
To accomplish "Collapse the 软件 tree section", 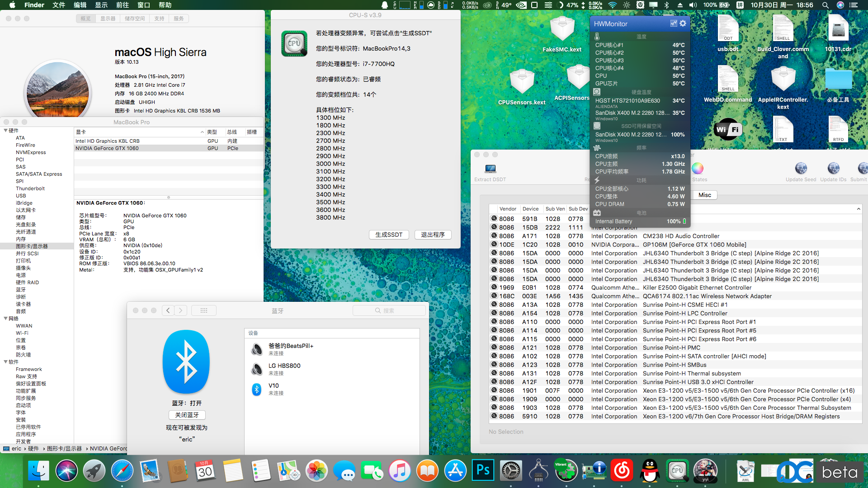I will tap(5, 362).
